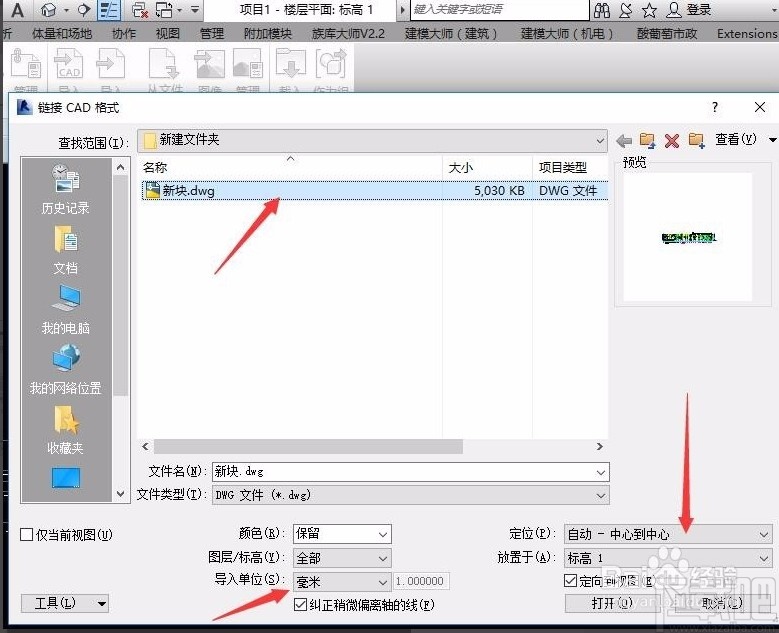Open the Views dropdown in dialog toolbar
The width and height of the screenshot is (779, 633).
pos(745,140)
